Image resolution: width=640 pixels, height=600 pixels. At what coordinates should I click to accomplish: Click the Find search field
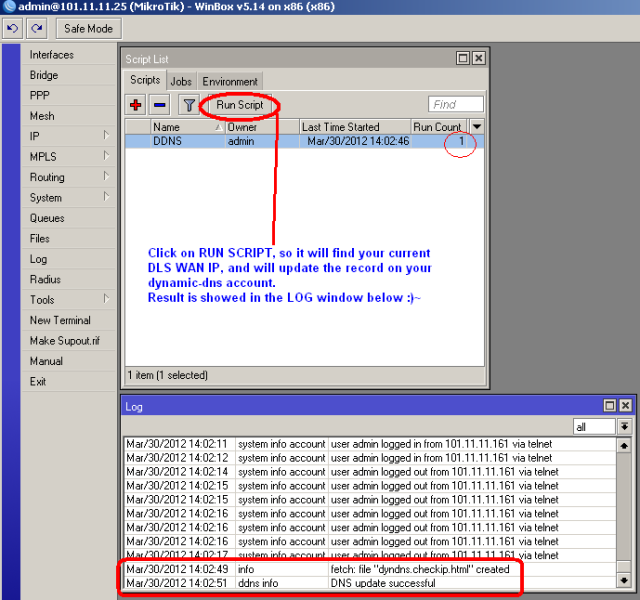click(456, 104)
